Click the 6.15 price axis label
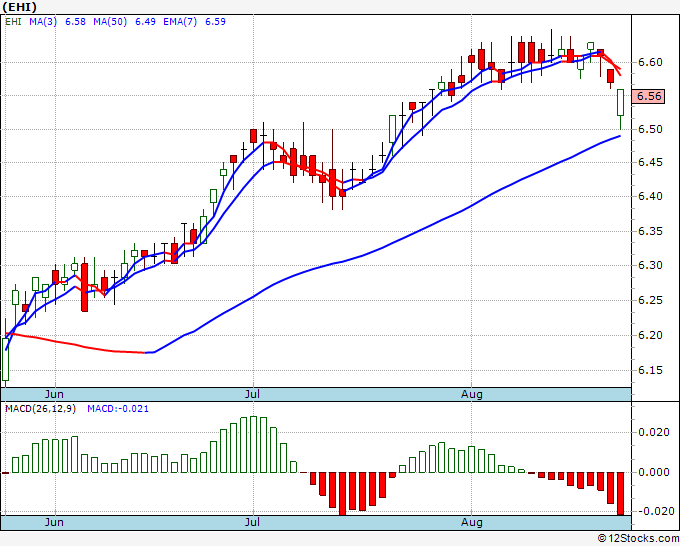This screenshot has width=680, height=546. click(650, 370)
